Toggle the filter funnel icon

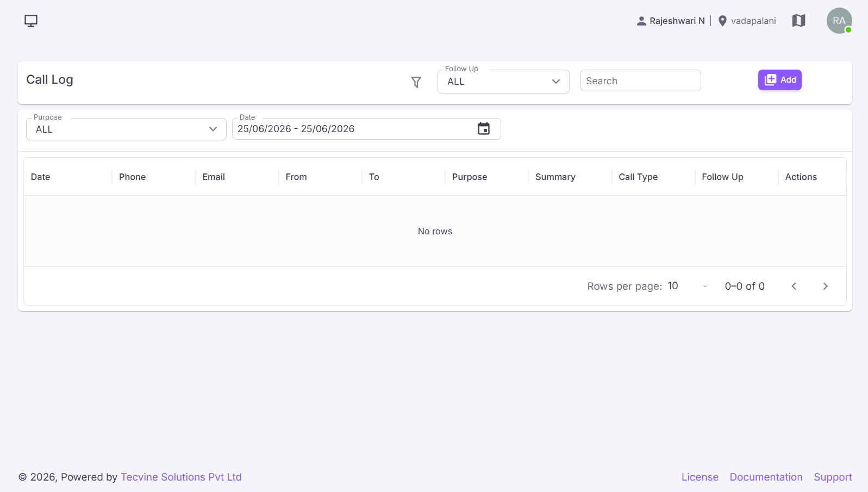tap(416, 82)
